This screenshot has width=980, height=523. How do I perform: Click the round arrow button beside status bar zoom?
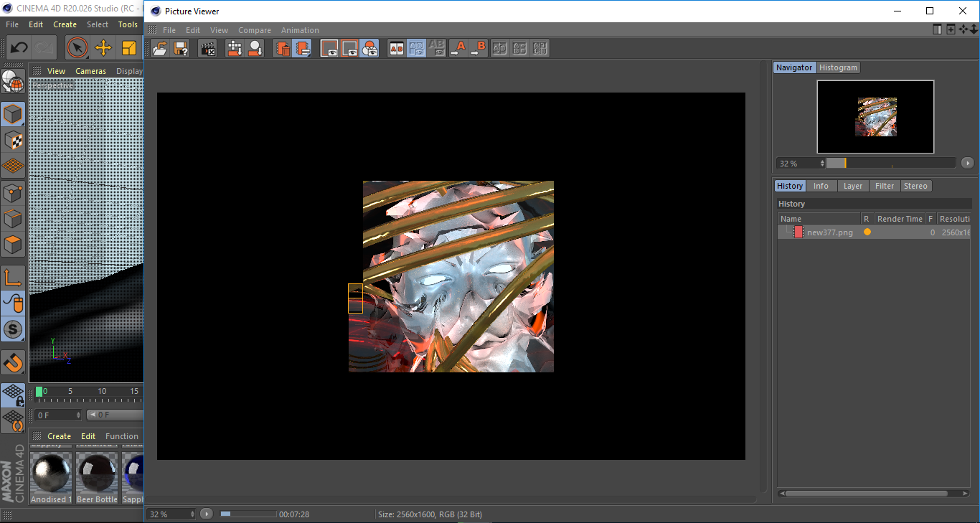pyautogui.click(x=207, y=514)
